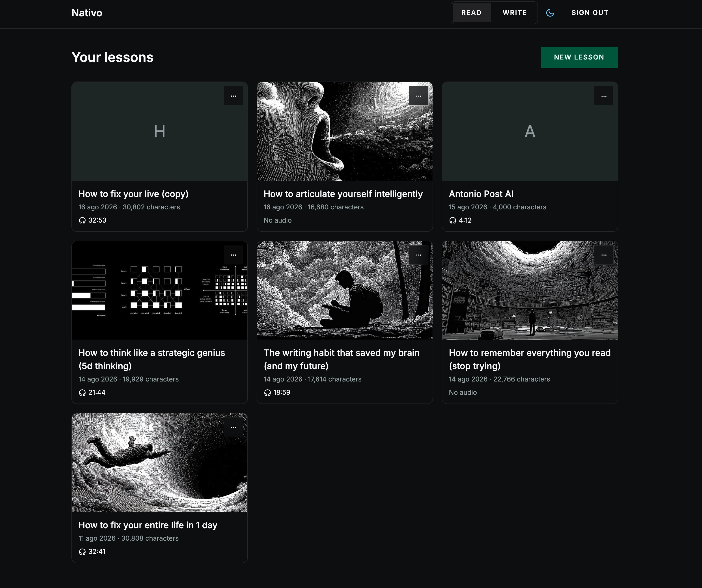
Task: Click headphones icon beside 18:59 duration
Action: point(267,393)
